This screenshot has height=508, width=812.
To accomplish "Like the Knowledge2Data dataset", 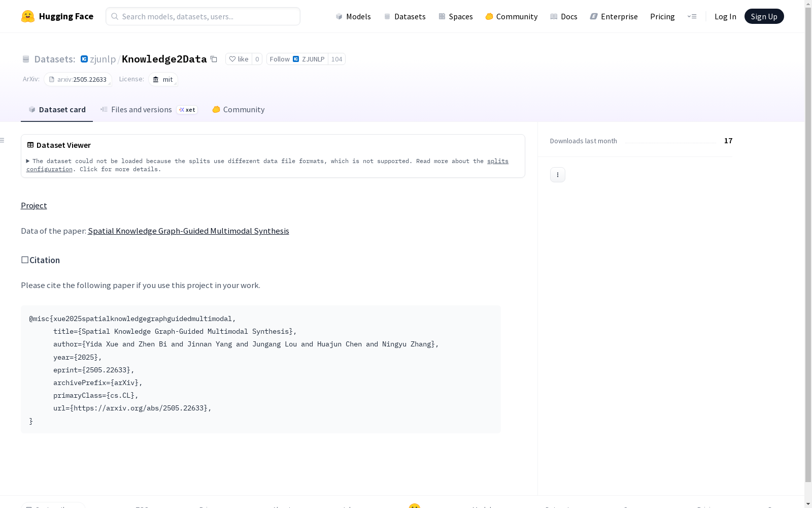I will pos(239,59).
